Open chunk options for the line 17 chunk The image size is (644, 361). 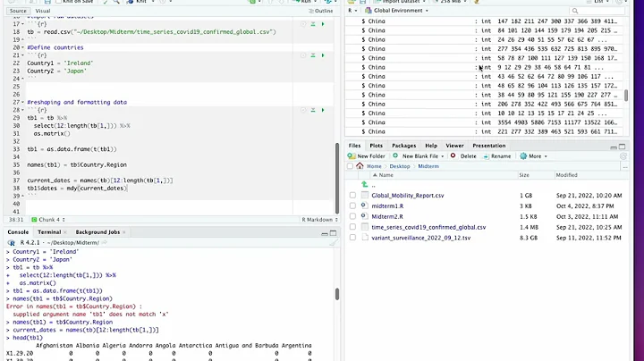pos(303,24)
